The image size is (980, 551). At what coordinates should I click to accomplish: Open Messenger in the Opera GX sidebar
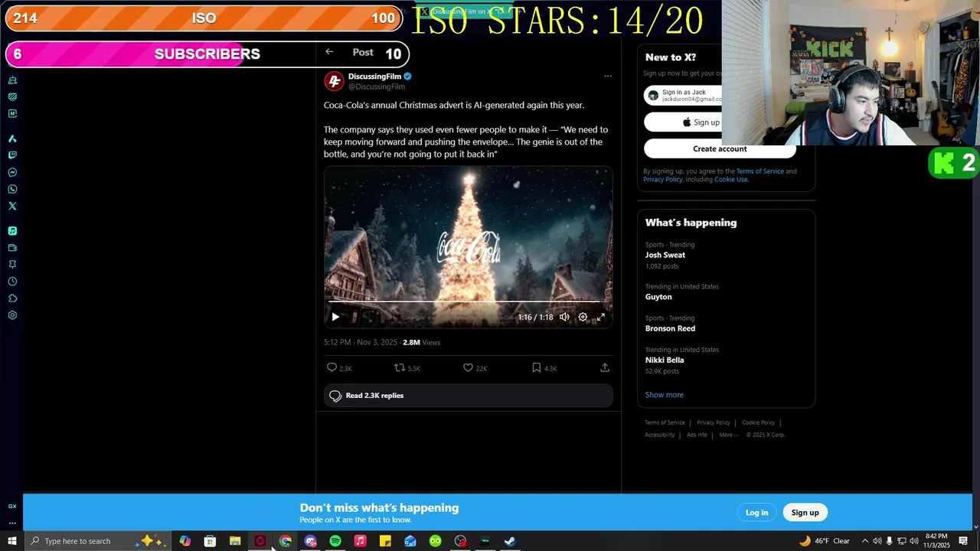pyautogui.click(x=12, y=172)
